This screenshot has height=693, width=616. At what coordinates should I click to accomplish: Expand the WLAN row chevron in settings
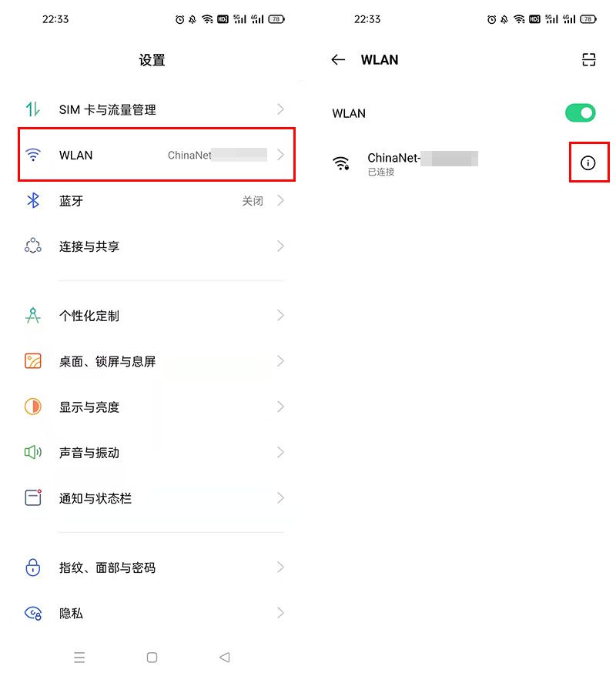click(x=280, y=155)
